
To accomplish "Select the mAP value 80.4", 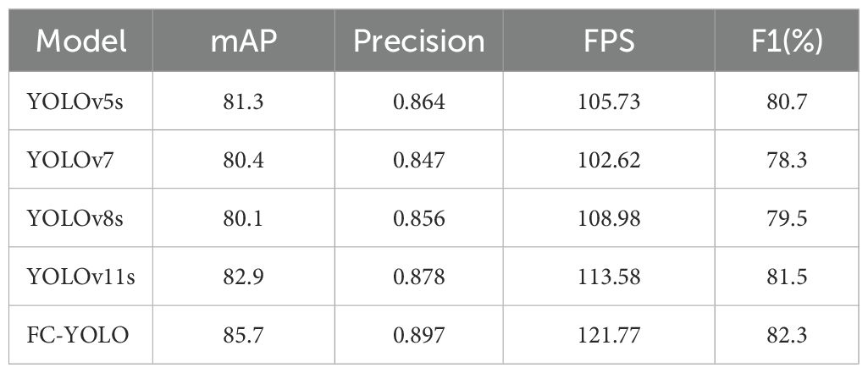I will (244, 160).
